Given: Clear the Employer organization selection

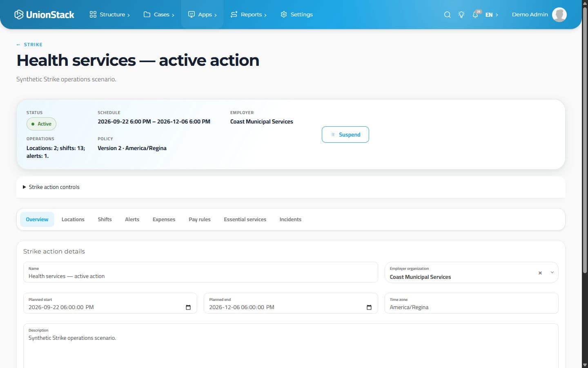Looking at the screenshot, I should point(540,273).
